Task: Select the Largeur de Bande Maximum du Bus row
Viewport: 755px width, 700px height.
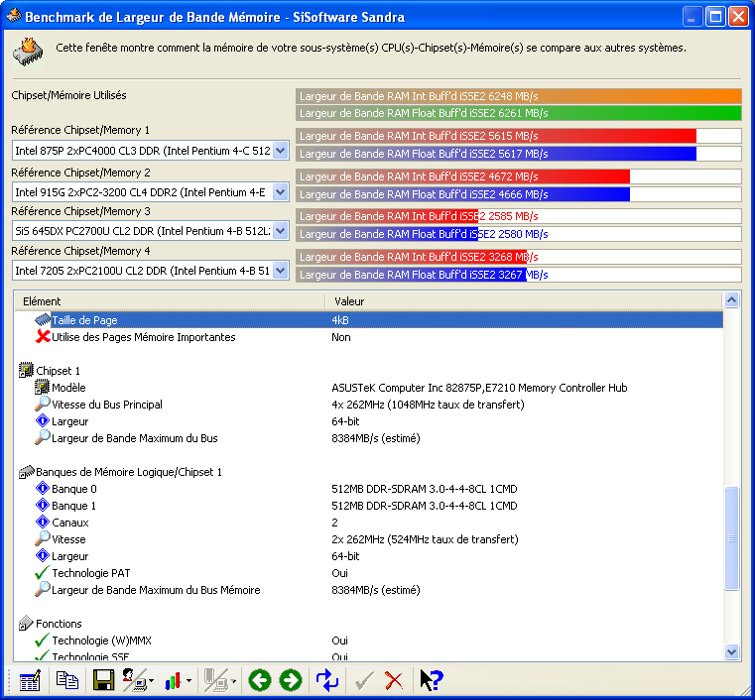Action: tap(369, 438)
